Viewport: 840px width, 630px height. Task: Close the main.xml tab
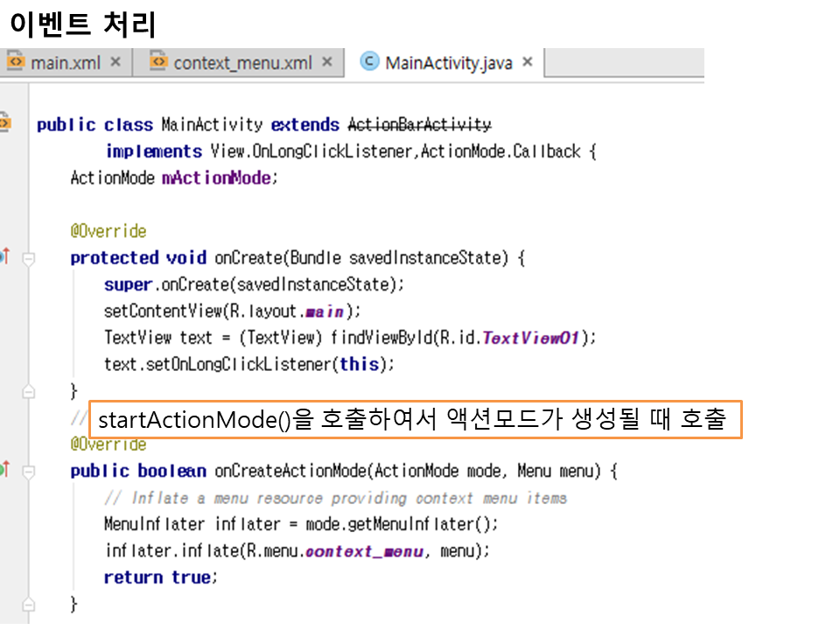point(116,62)
